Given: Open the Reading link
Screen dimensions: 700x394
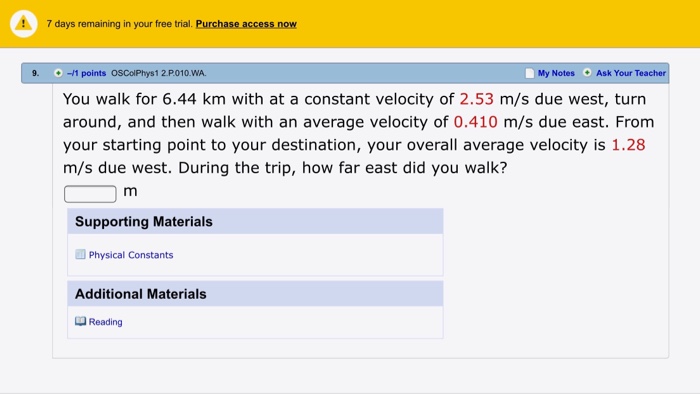Looking at the screenshot, I should pyautogui.click(x=105, y=322).
